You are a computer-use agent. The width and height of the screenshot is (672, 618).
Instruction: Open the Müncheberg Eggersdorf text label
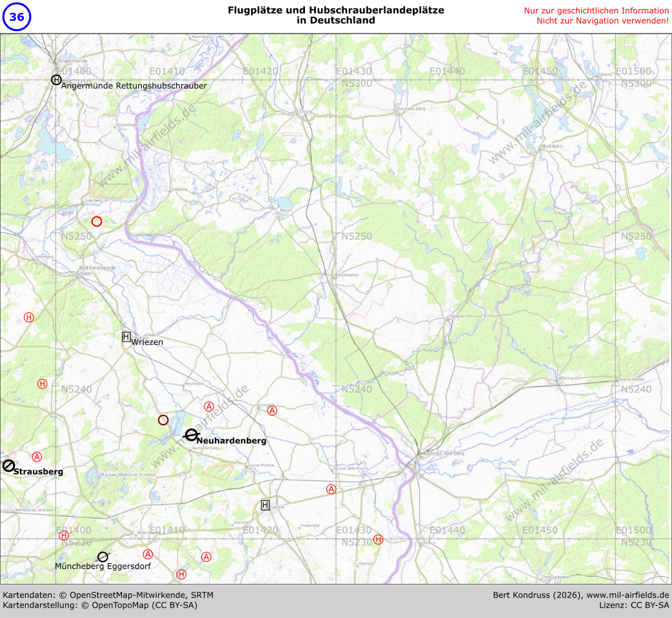pos(103,566)
